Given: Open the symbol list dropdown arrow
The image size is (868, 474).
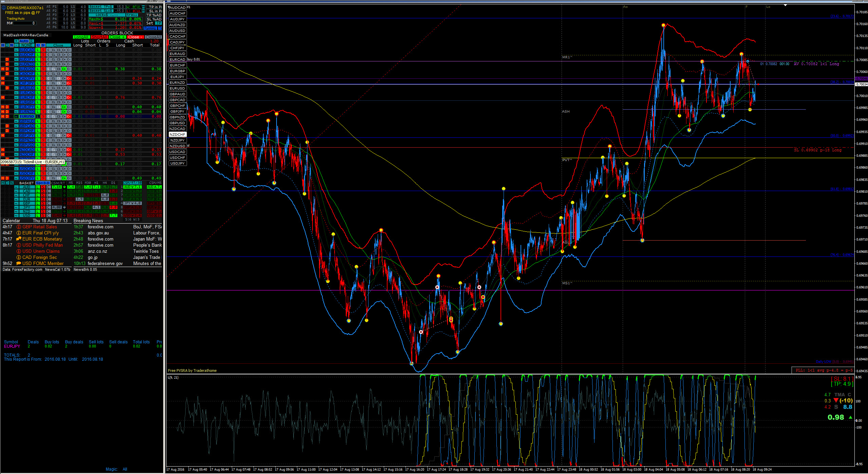Looking at the screenshot, I should coord(169,7).
